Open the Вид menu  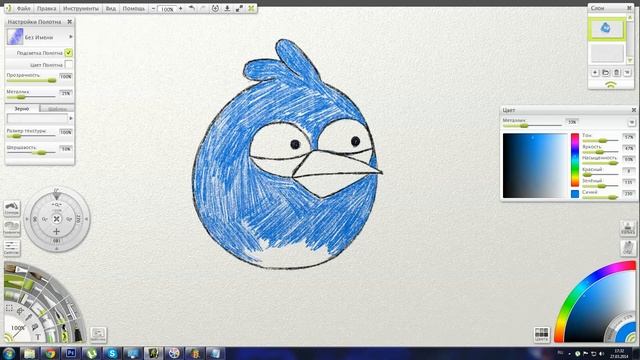pos(111,9)
